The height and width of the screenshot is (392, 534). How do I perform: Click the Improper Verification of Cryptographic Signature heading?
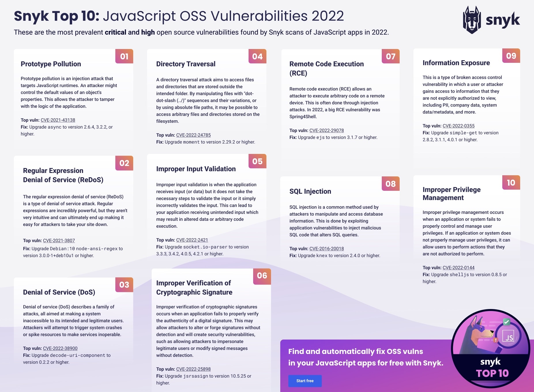[194, 288]
